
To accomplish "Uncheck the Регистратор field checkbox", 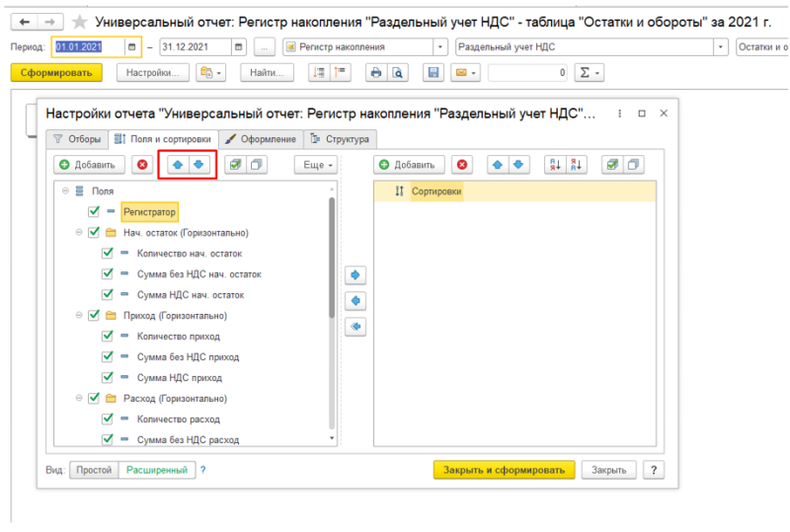I will 94,211.
